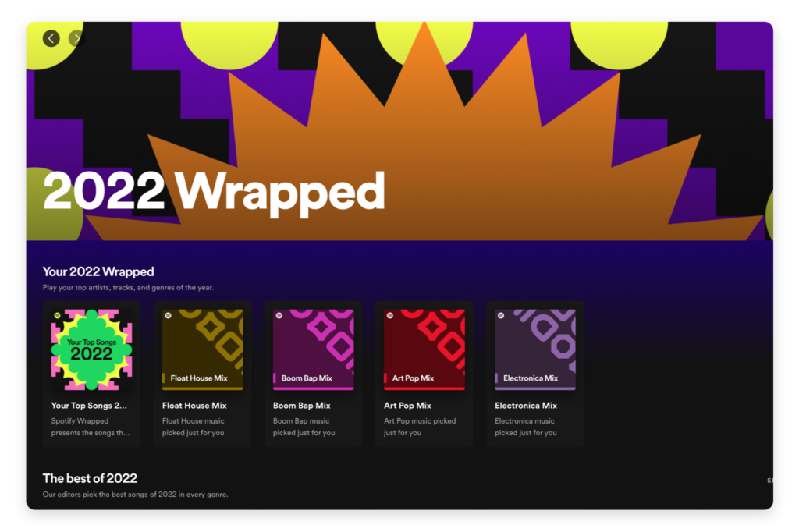Click the Float House Mix title text
Image resolution: width=799 pixels, height=532 pixels.
pos(194,406)
